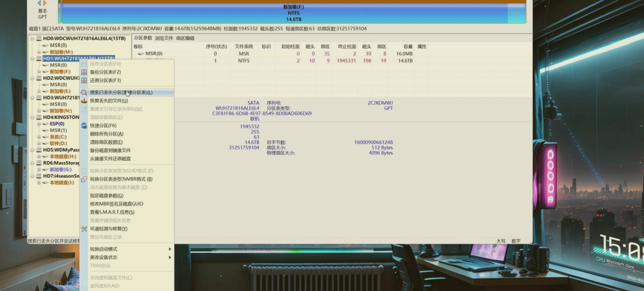Click the convert to MBR format icon

(84, 179)
